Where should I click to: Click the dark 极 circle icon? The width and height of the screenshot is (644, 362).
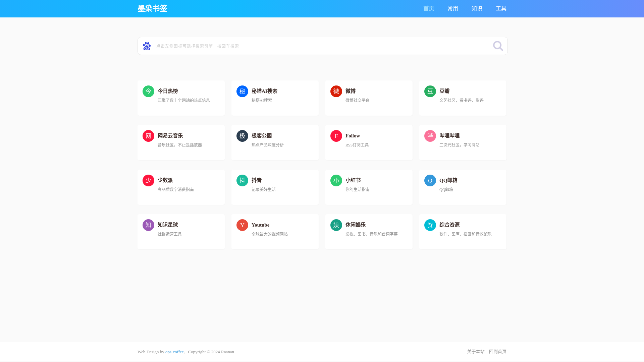tap(242, 136)
